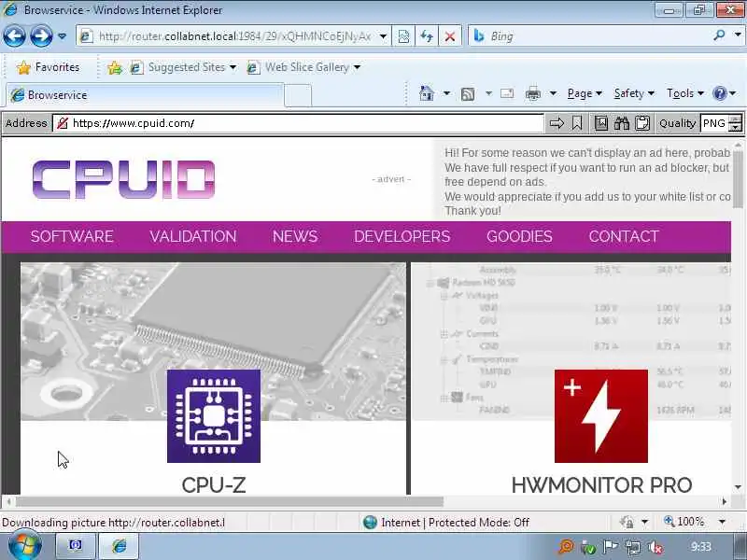Expand the Print options dropdown arrow
Viewport: 747px width, 560px height.
tap(553, 93)
